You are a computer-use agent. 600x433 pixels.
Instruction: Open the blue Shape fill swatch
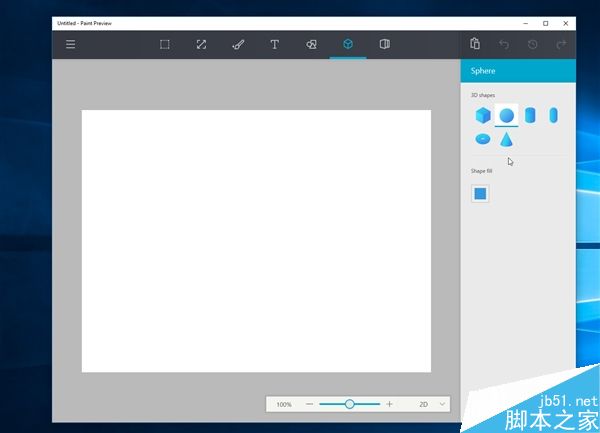(x=480, y=194)
